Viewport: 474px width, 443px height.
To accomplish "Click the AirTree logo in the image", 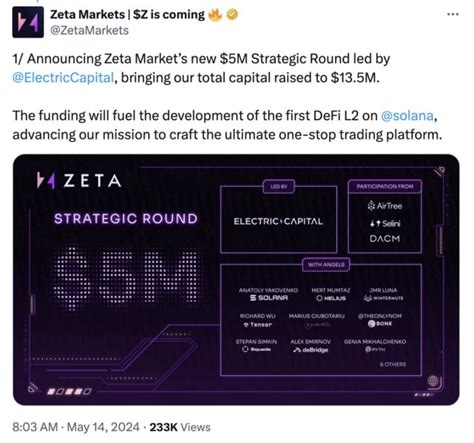I will click(385, 206).
